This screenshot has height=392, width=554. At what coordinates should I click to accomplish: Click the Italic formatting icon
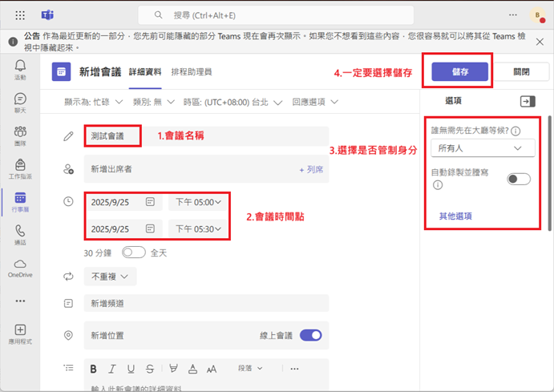click(112, 369)
